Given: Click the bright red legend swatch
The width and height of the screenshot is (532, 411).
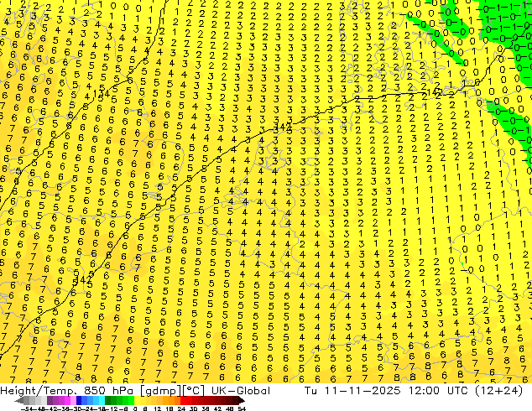Looking at the screenshot, I should tap(183, 401).
